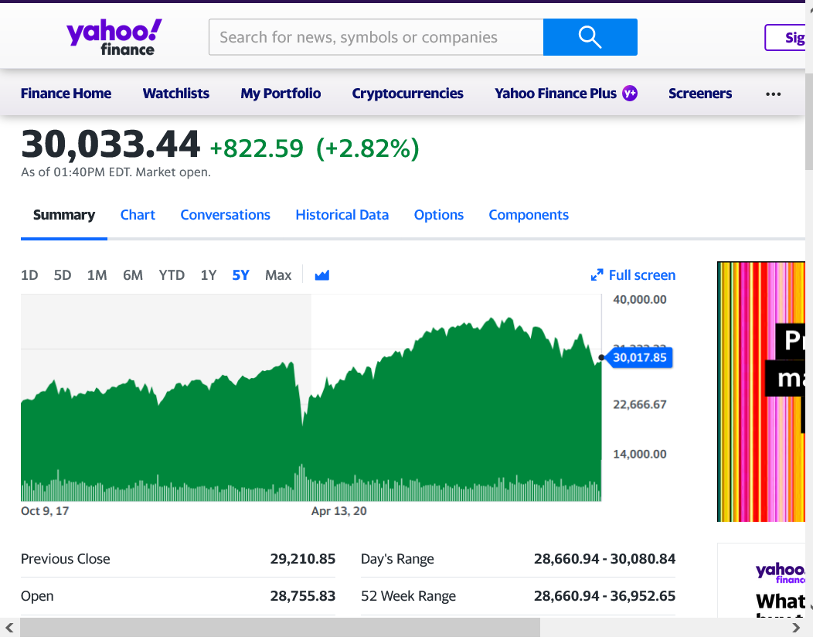Screen dimensions: 813x644
Task: Click the Yahoo Finance logo
Action: click(x=114, y=37)
